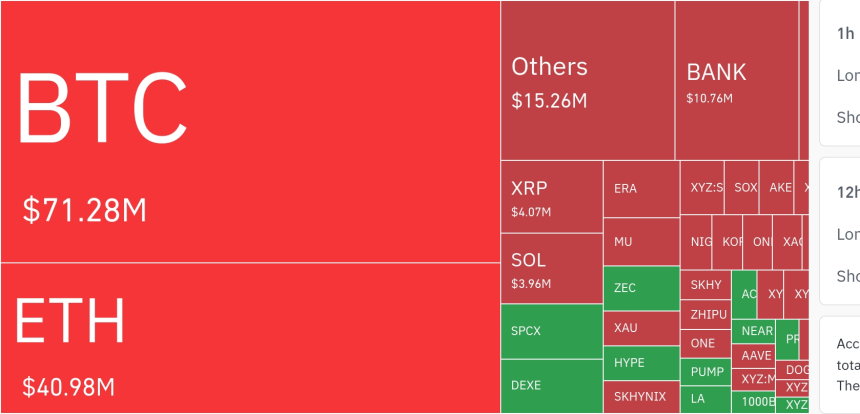Select the AAVE tile
Image resolution: width=860 pixels, height=414 pixels.
click(x=753, y=355)
